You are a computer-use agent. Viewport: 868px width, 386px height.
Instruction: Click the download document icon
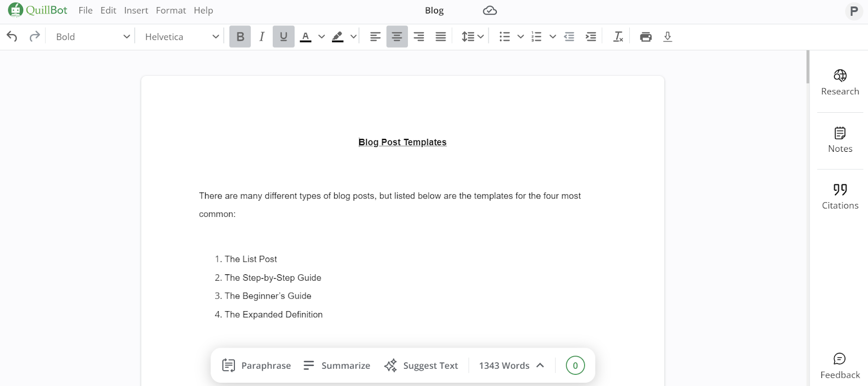tap(668, 37)
